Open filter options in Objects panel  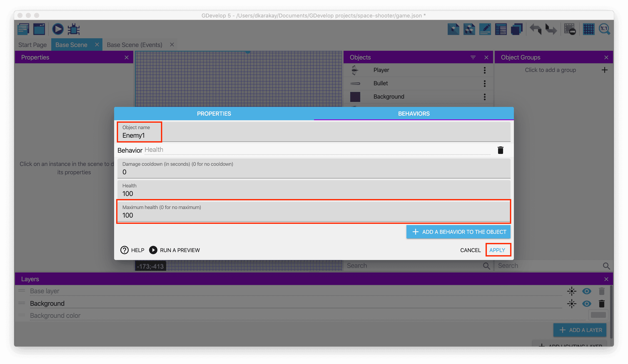coord(473,58)
